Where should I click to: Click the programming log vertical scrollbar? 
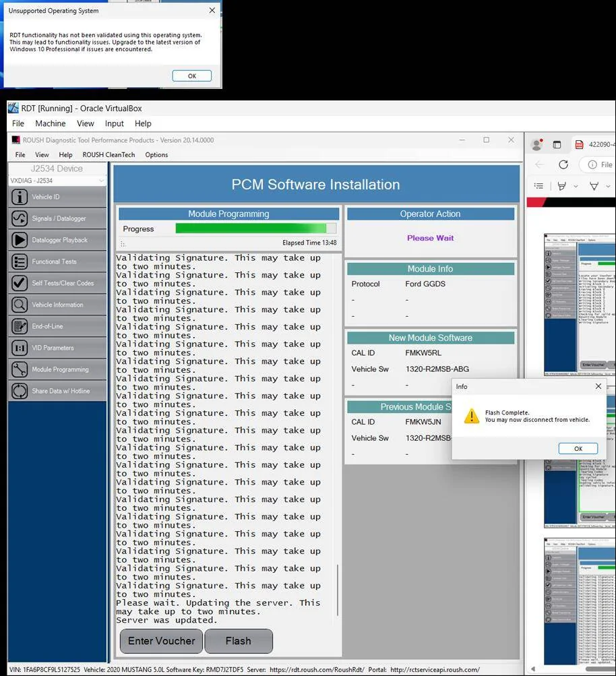338,590
